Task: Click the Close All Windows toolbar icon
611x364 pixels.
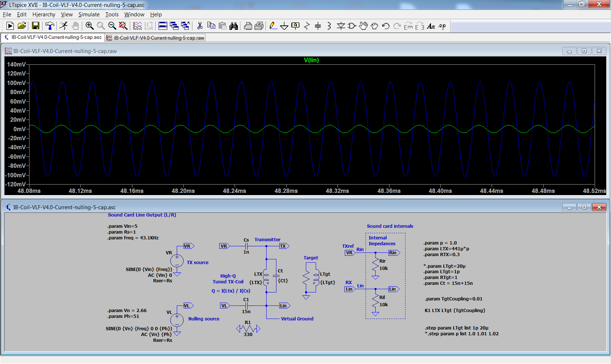Action: (185, 26)
